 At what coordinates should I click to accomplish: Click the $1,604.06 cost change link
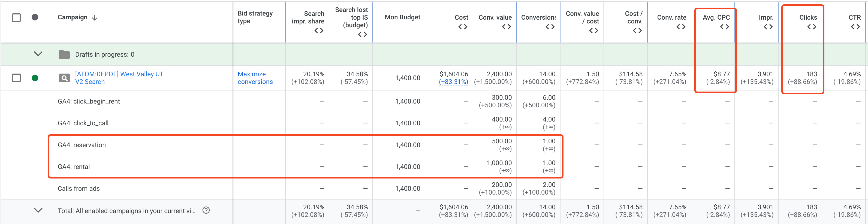453,82
